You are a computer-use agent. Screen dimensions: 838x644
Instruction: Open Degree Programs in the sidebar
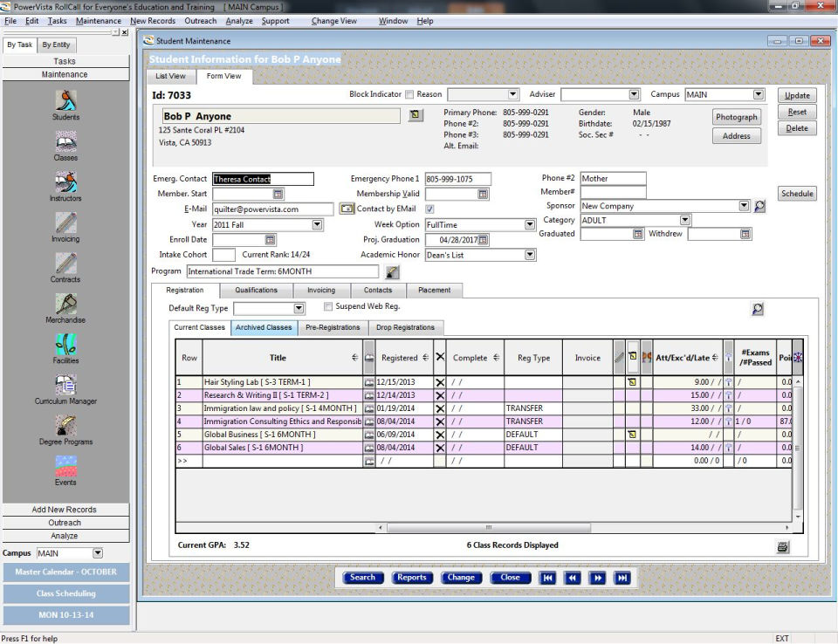click(65, 426)
